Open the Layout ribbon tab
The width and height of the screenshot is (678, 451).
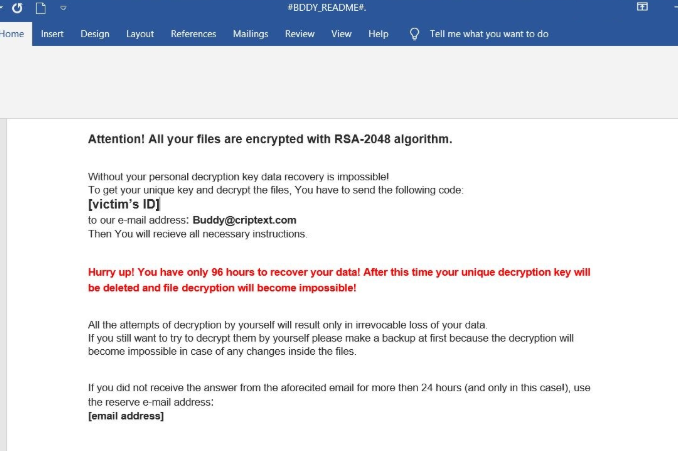point(140,34)
